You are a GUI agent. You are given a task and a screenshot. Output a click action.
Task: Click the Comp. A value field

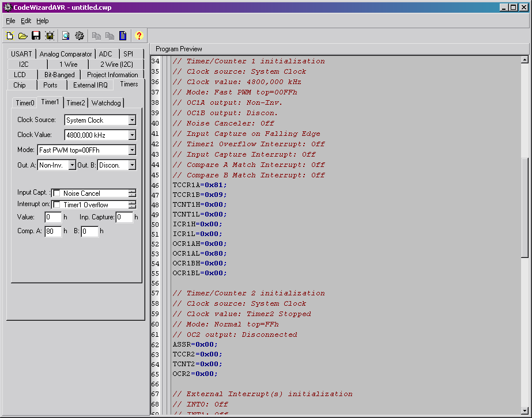52,231
